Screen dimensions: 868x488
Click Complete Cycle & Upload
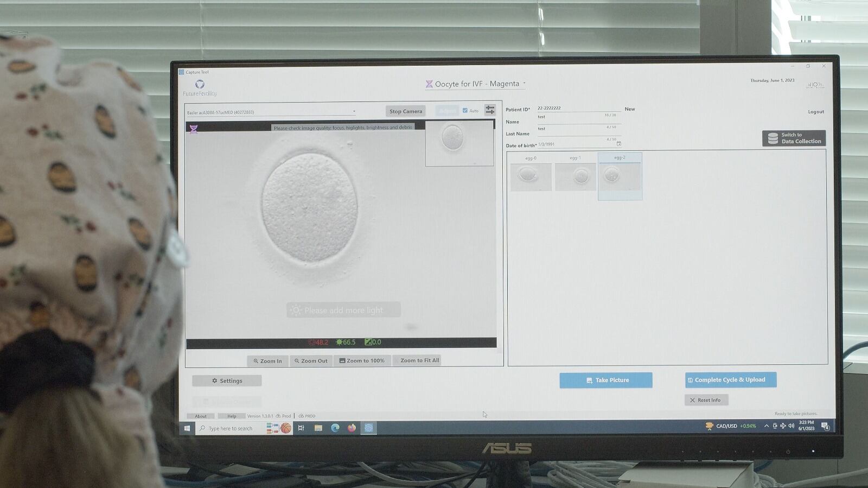730,380
